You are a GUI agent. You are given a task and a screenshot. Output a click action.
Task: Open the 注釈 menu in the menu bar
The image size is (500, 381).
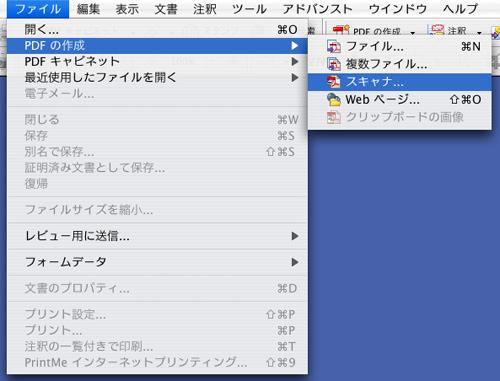click(x=205, y=9)
